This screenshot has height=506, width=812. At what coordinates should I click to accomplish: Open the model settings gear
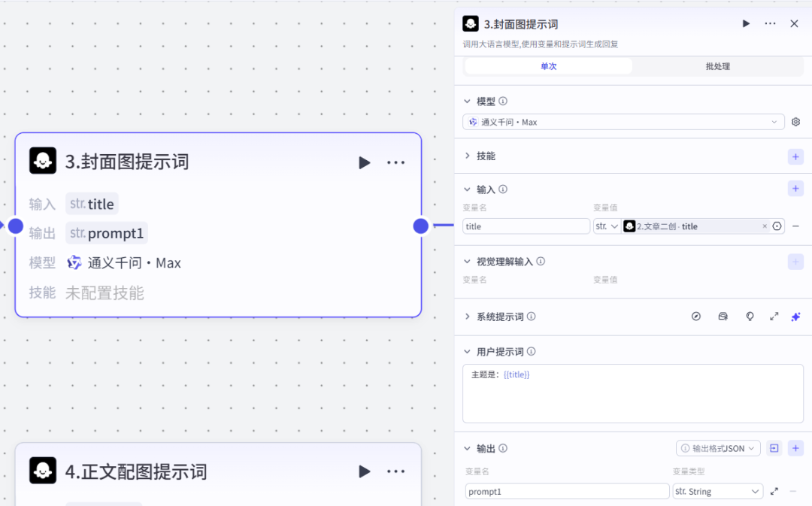pyautogui.click(x=795, y=121)
